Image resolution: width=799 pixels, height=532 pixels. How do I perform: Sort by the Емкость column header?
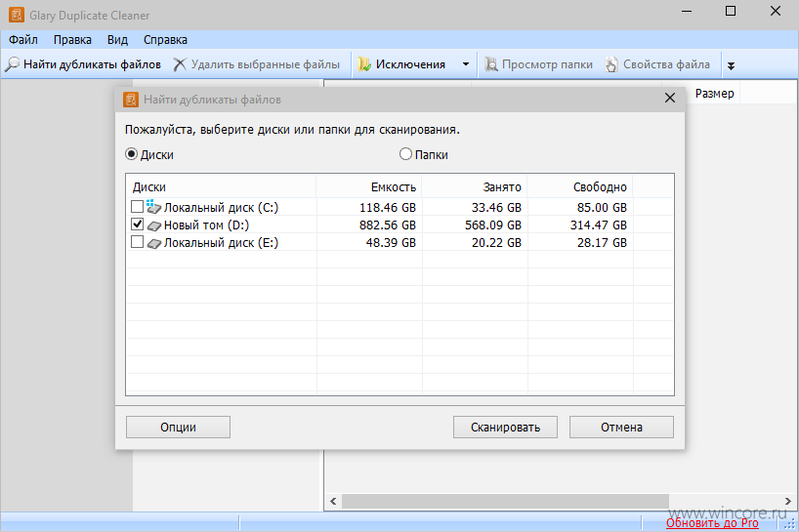click(369, 186)
